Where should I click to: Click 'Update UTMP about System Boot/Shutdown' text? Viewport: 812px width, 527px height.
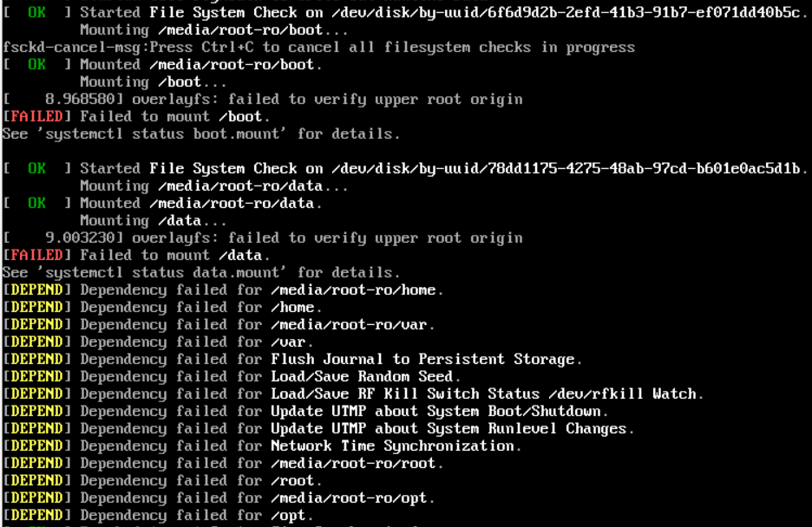(x=439, y=411)
